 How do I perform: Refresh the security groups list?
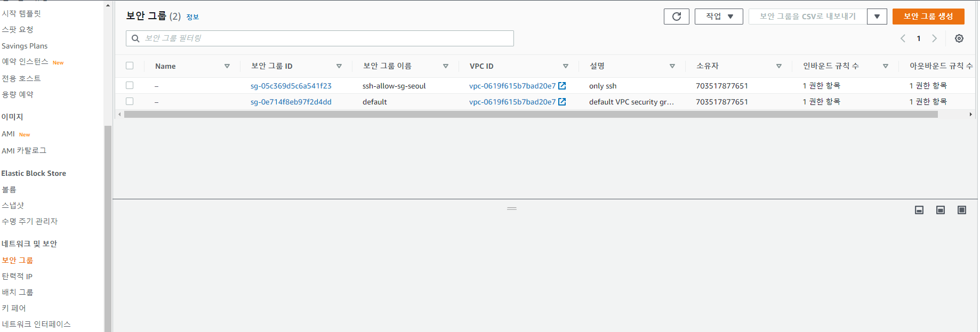pyautogui.click(x=676, y=17)
